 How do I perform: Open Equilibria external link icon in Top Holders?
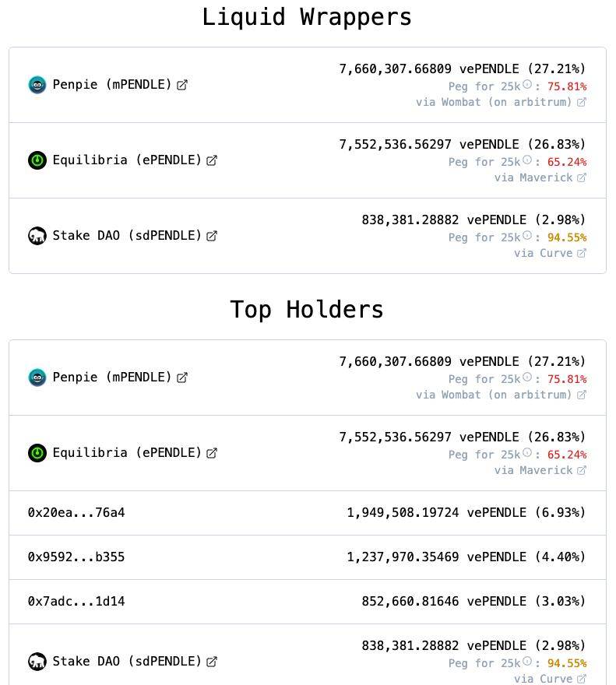point(212,453)
